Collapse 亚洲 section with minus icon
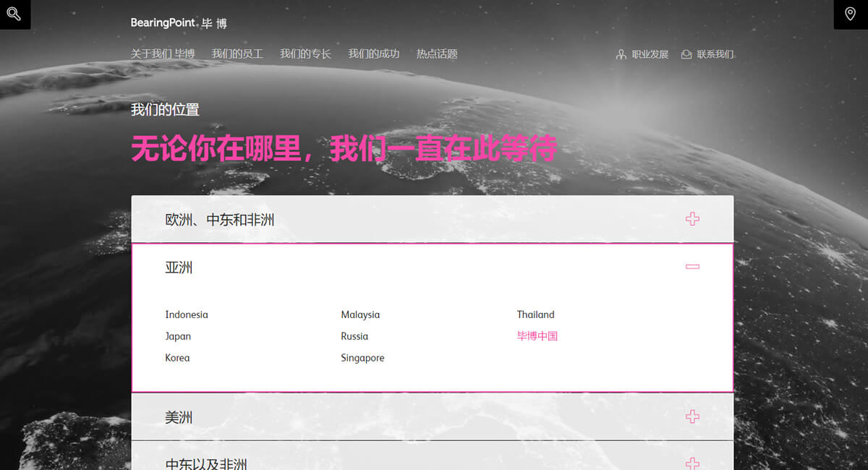868x470 pixels. (692, 267)
